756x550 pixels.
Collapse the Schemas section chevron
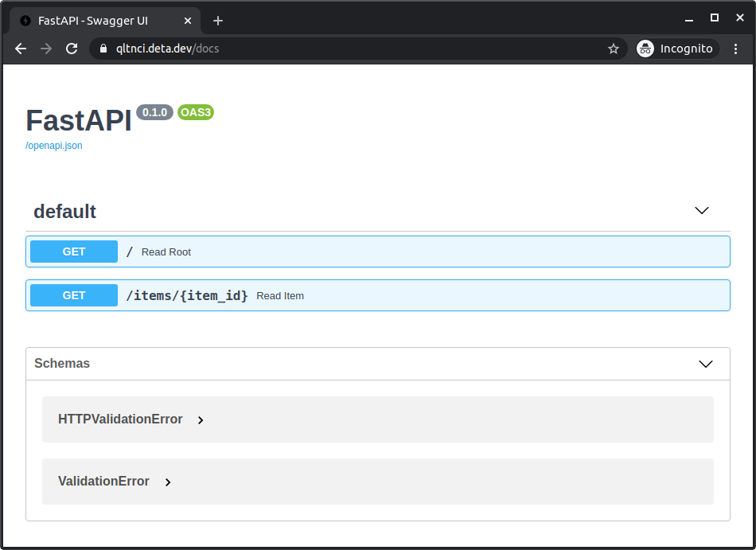[x=706, y=364]
